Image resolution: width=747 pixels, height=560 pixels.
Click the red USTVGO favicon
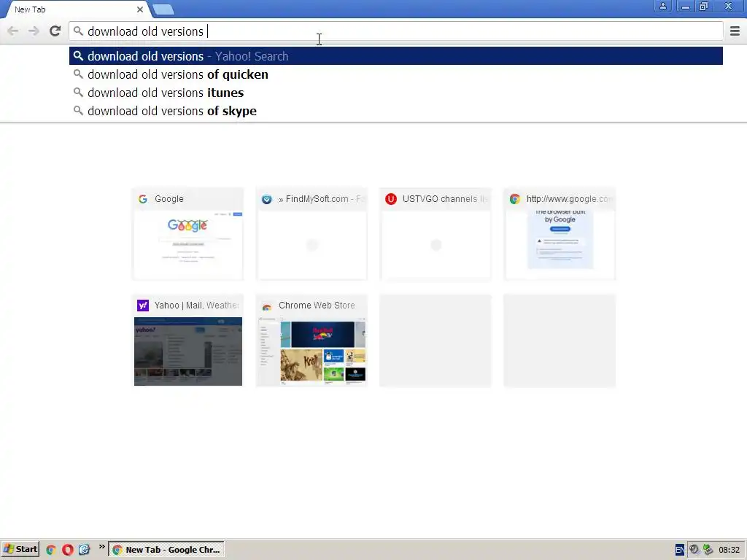coord(391,199)
